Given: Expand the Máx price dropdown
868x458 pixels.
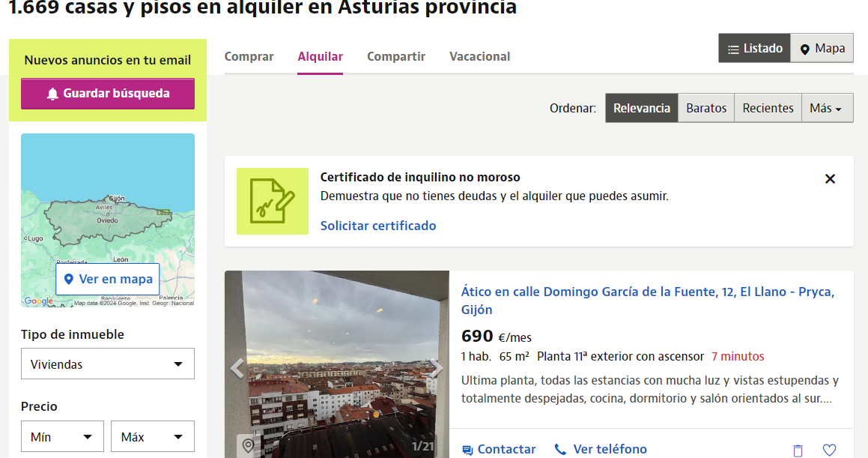Looking at the screenshot, I should pos(153,436).
